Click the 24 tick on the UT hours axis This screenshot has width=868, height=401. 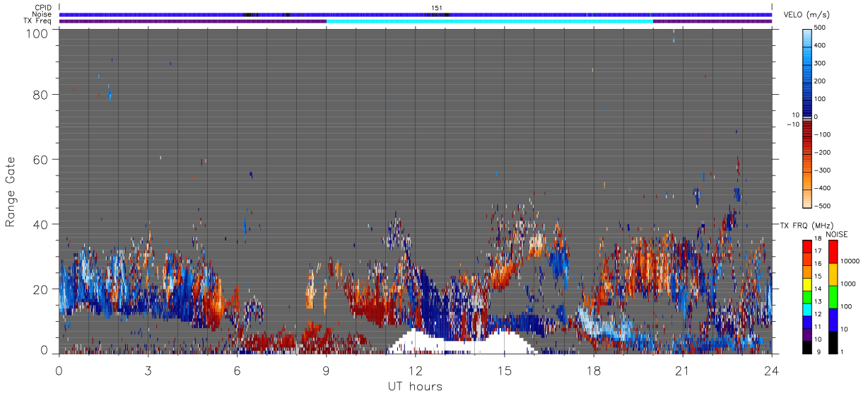tap(772, 370)
